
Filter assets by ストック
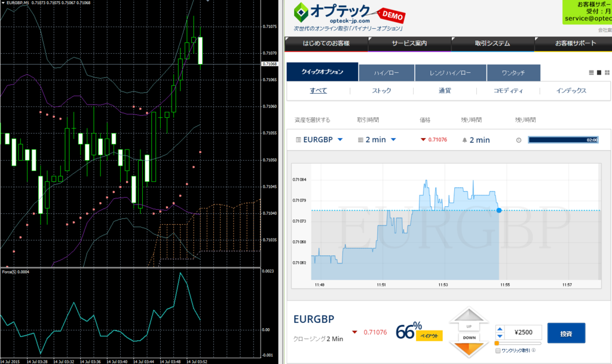(x=381, y=90)
